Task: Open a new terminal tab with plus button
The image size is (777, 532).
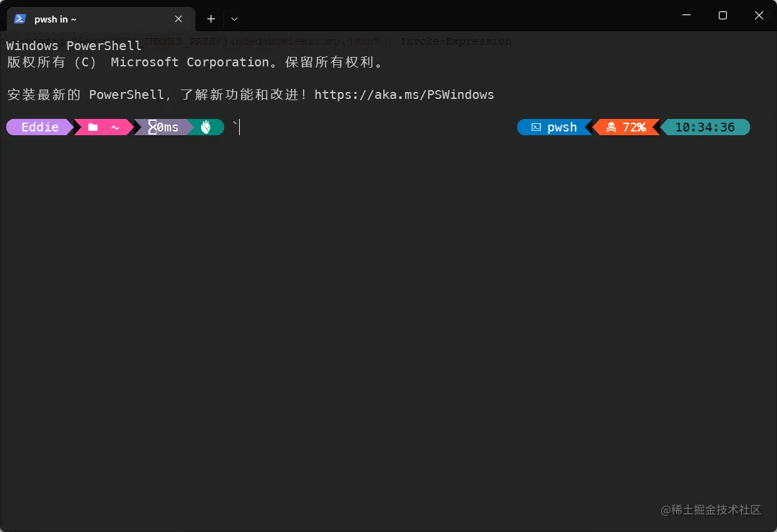Action: pos(210,19)
